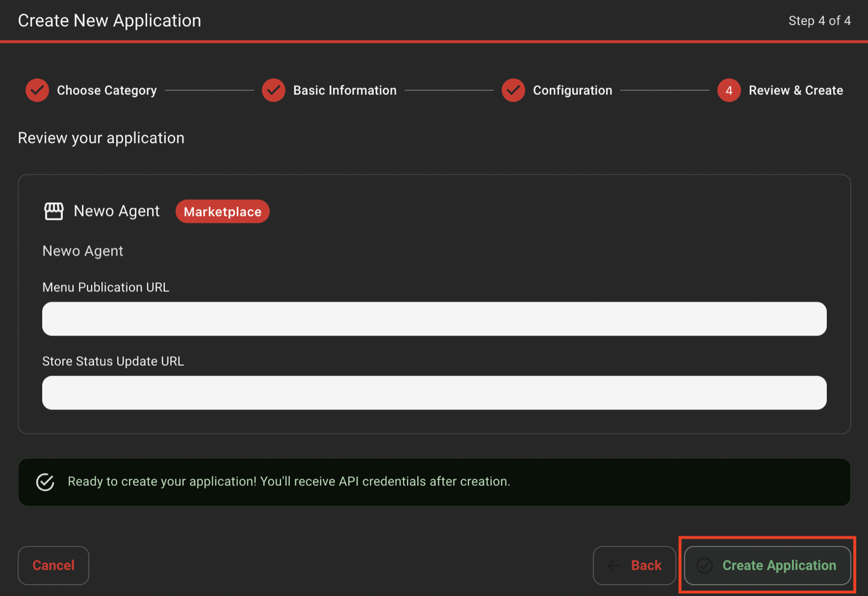Screen dimensions: 868x596
Task: Click the Marketplace badge
Action: (x=222, y=212)
